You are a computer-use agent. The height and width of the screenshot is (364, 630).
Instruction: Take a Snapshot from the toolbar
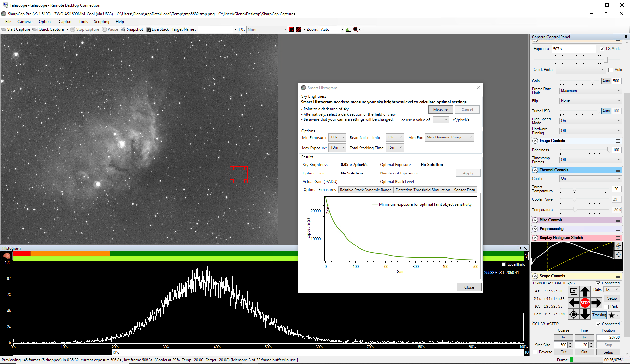click(132, 29)
